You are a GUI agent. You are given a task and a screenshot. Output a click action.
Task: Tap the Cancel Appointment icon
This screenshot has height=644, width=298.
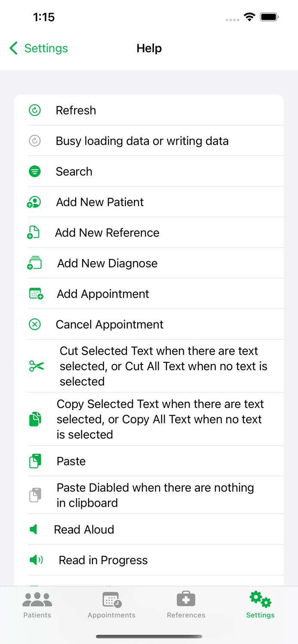[35, 324]
